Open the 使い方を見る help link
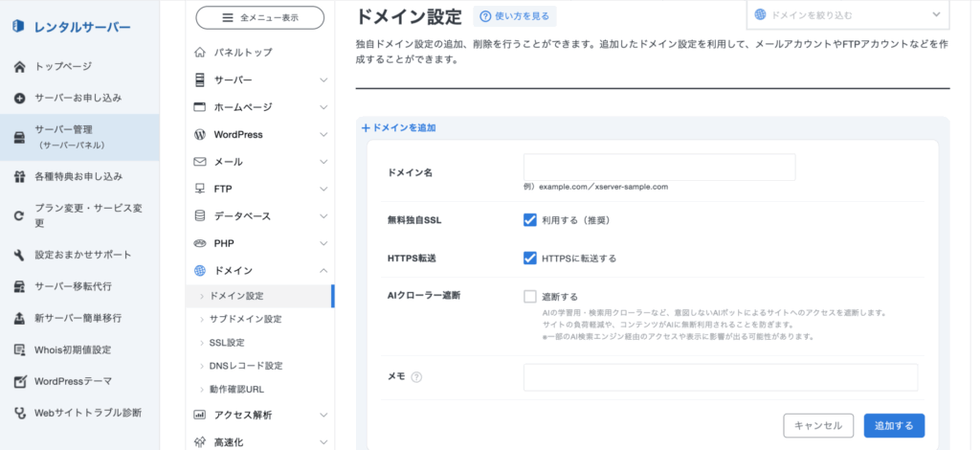This screenshot has width=980, height=450. [x=515, y=16]
